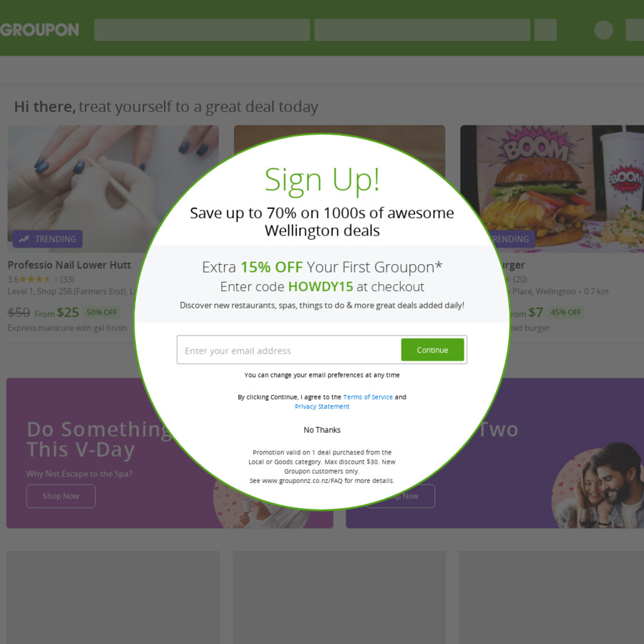Click the second header location box placeholder
The width and height of the screenshot is (644, 644).
click(422, 29)
